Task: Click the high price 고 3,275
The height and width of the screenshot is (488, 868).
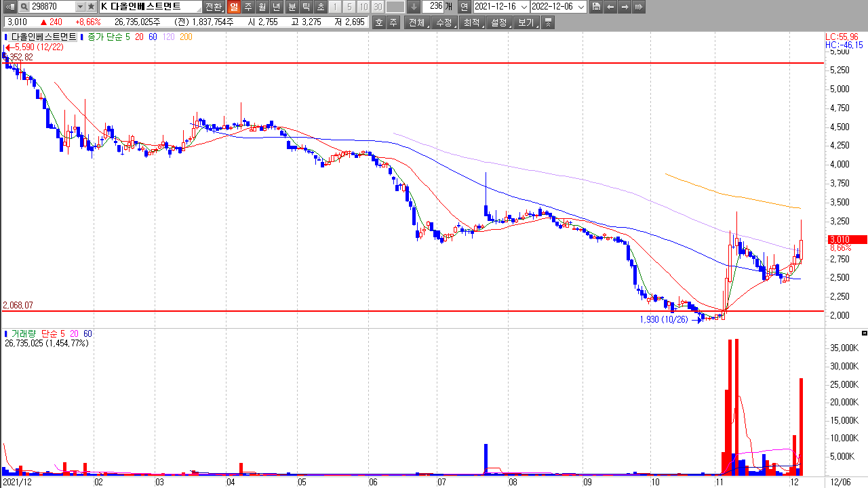Action: (x=307, y=22)
